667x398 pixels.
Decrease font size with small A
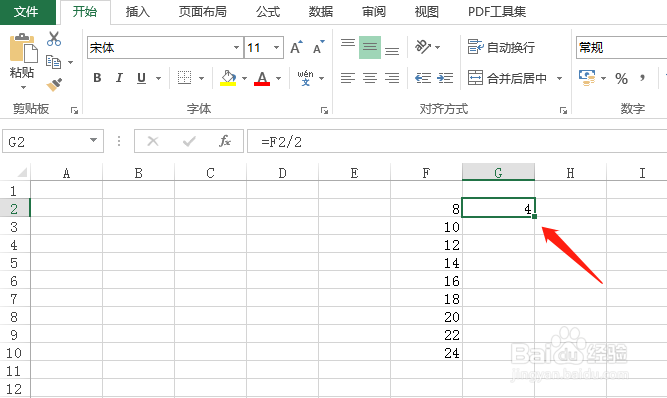coord(319,47)
